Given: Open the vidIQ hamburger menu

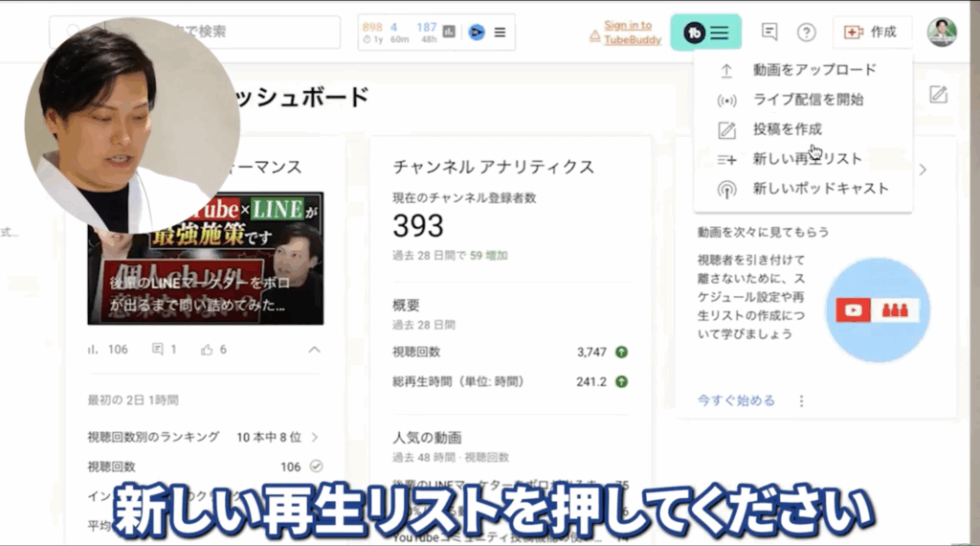Looking at the screenshot, I should coord(499,32).
